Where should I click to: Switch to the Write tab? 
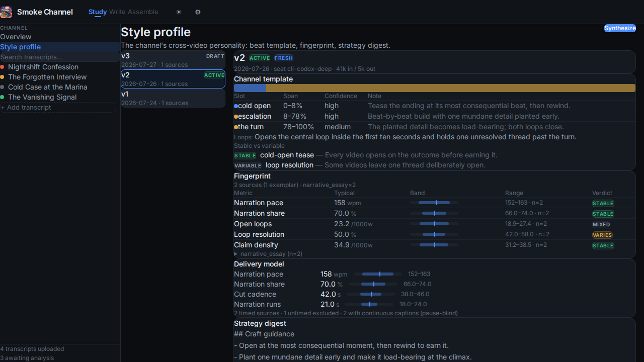tap(117, 12)
